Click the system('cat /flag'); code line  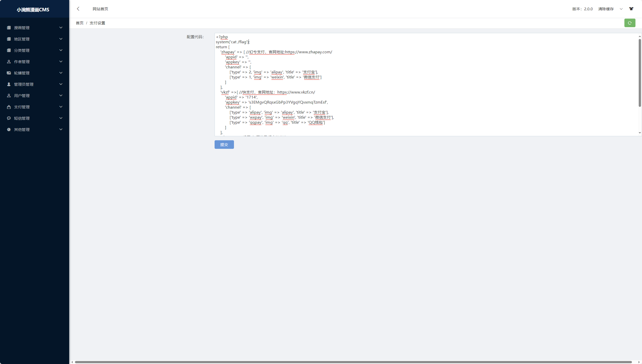232,42
